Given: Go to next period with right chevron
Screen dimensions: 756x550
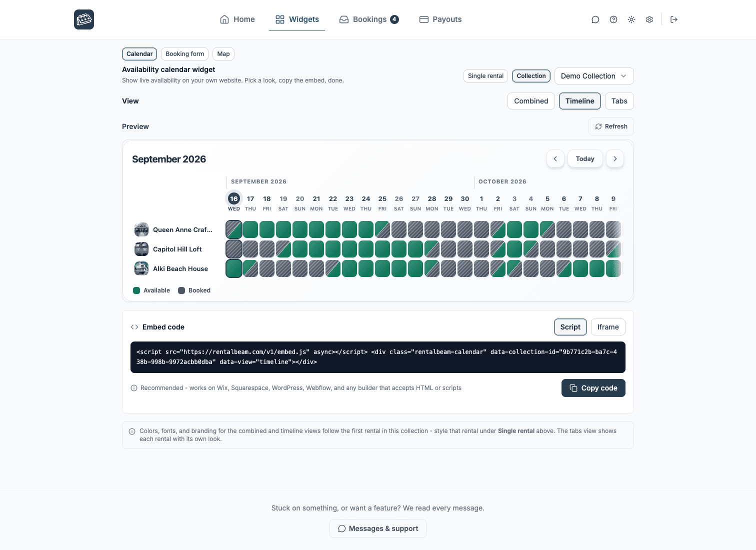Looking at the screenshot, I should 615,158.
